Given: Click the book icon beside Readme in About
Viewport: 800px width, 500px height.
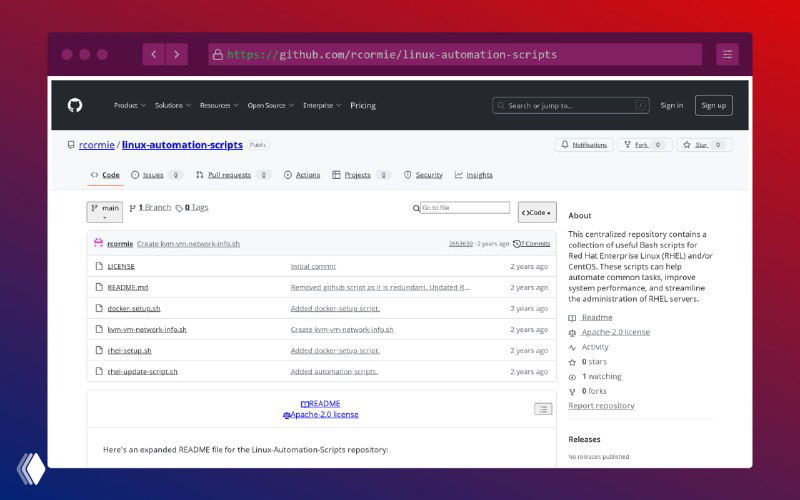Looking at the screenshot, I should [x=572, y=318].
